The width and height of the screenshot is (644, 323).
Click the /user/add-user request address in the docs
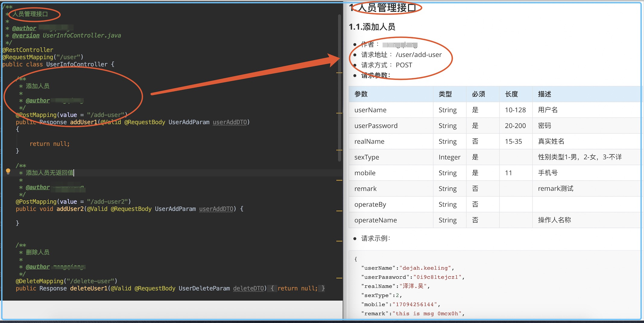(418, 55)
